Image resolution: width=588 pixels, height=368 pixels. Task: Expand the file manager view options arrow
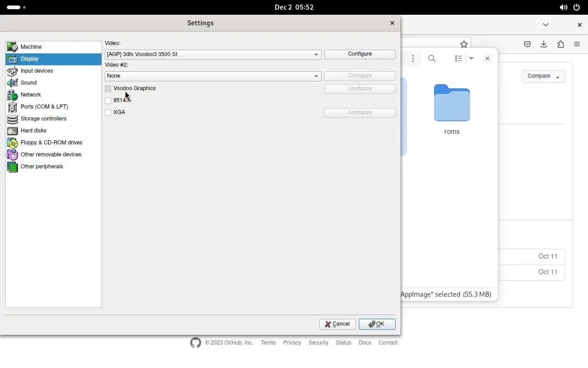(x=471, y=58)
